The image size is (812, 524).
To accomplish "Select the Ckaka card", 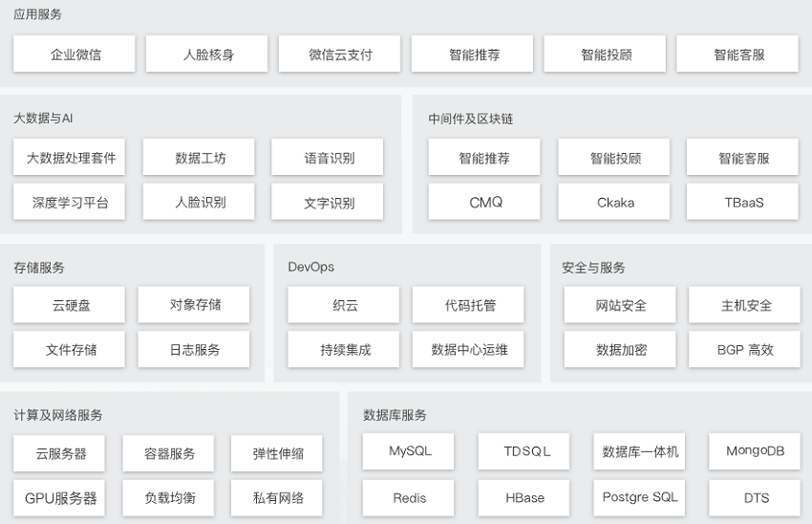I will coord(614,202).
